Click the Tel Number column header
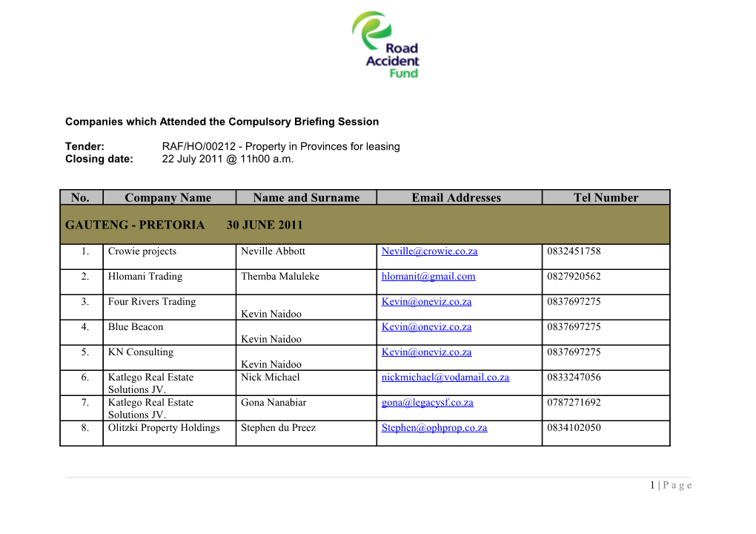The width and height of the screenshot is (756, 534). coord(606,197)
